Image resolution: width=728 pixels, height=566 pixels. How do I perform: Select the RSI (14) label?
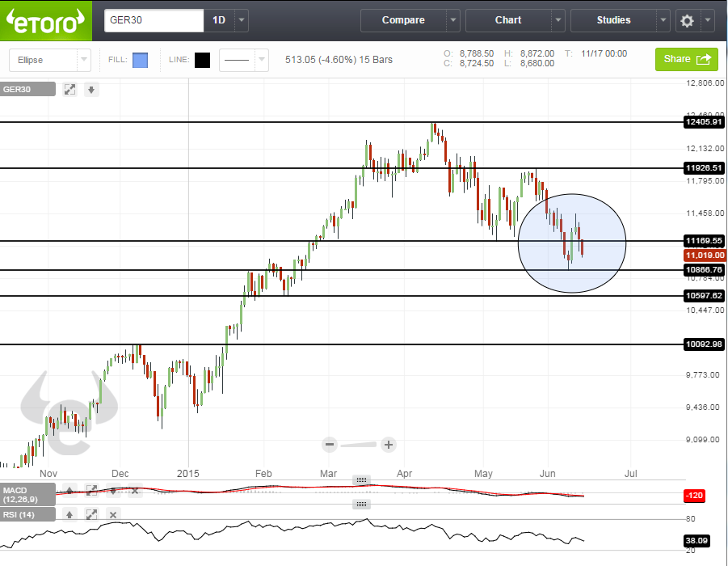point(27,514)
